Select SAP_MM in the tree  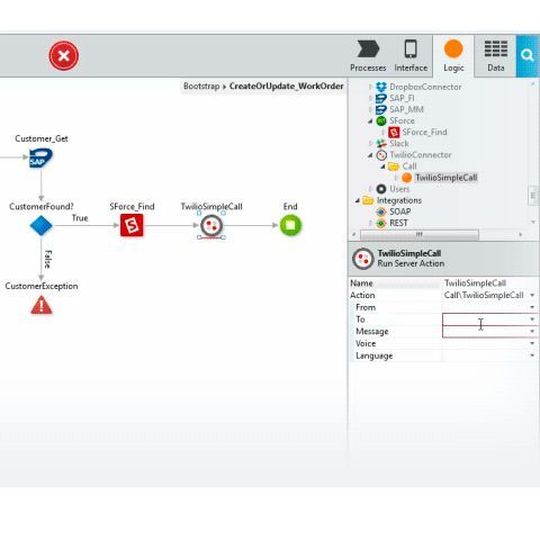click(x=406, y=110)
